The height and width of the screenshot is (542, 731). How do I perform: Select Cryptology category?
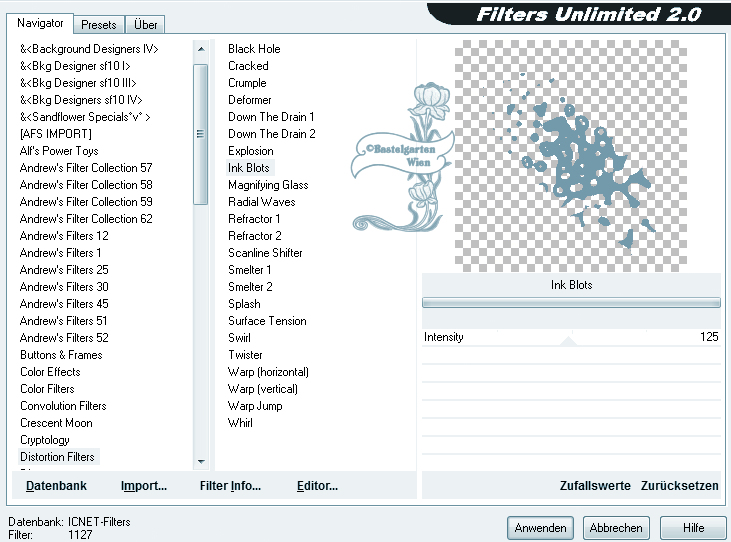pyautogui.click(x=45, y=440)
